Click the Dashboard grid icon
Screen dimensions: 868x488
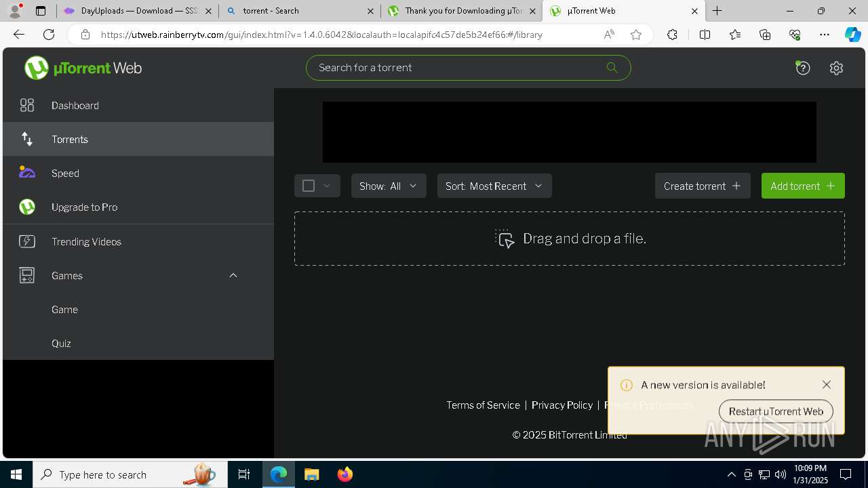coord(27,105)
